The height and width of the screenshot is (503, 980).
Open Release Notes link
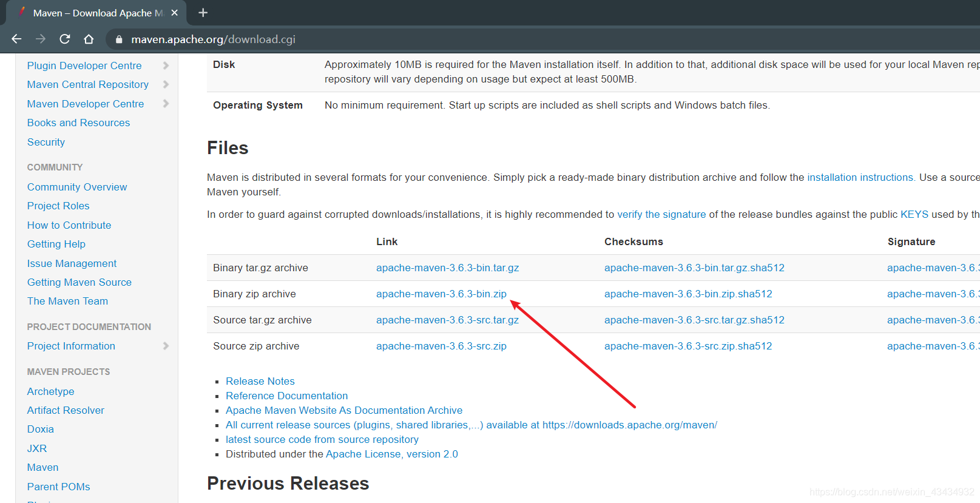[260, 381]
